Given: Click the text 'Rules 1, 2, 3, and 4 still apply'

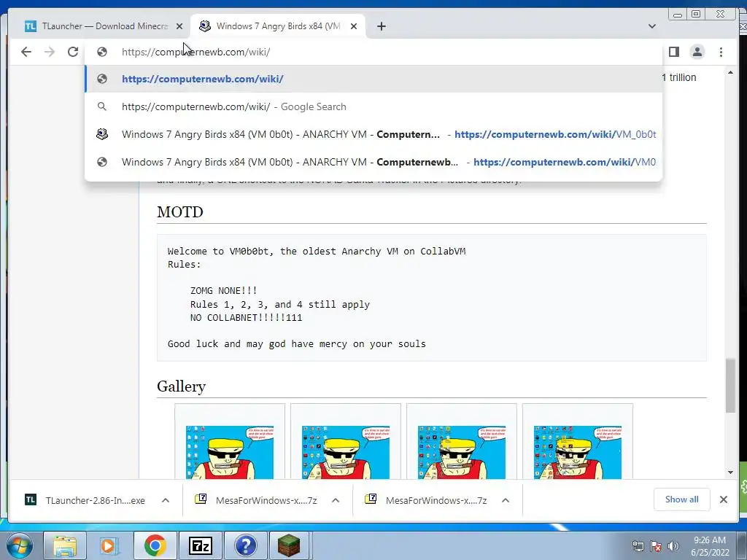Looking at the screenshot, I should pyautogui.click(x=279, y=304).
